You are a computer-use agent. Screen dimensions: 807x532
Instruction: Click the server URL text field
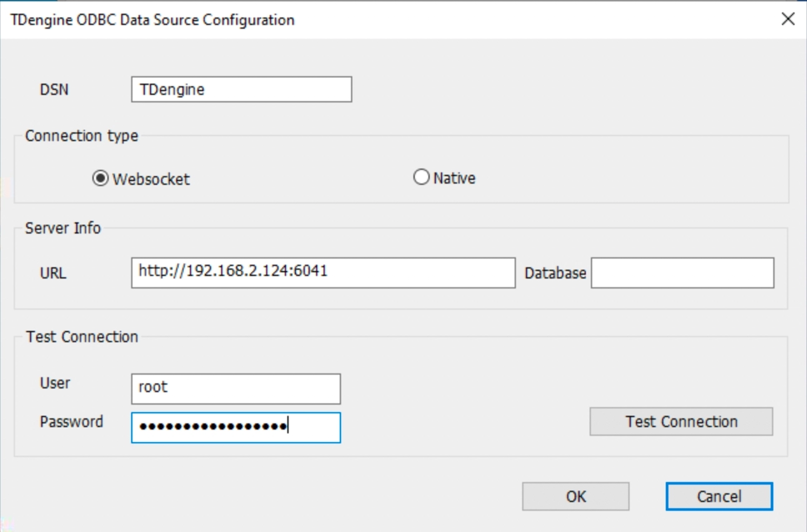pos(323,272)
